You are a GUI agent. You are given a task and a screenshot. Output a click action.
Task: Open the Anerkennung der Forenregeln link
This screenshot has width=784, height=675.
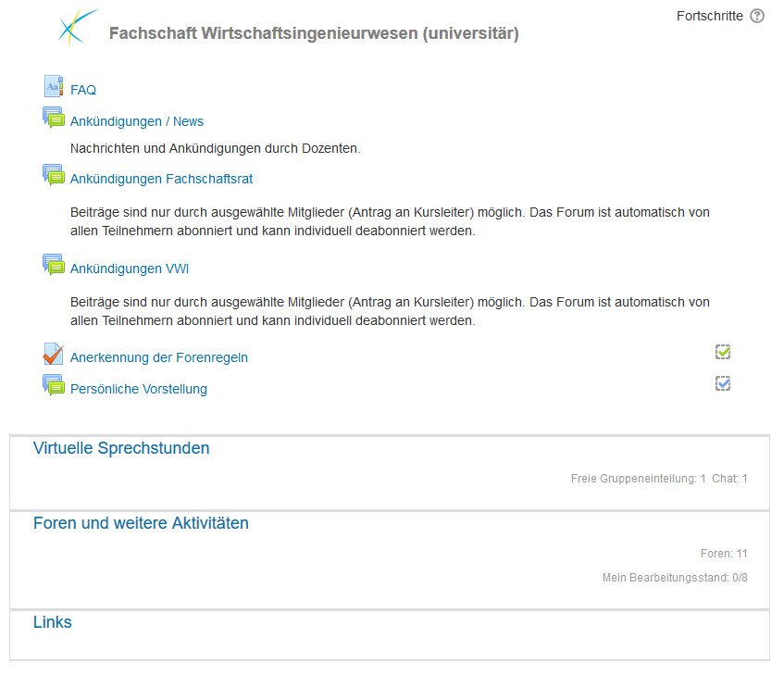(x=159, y=357)
